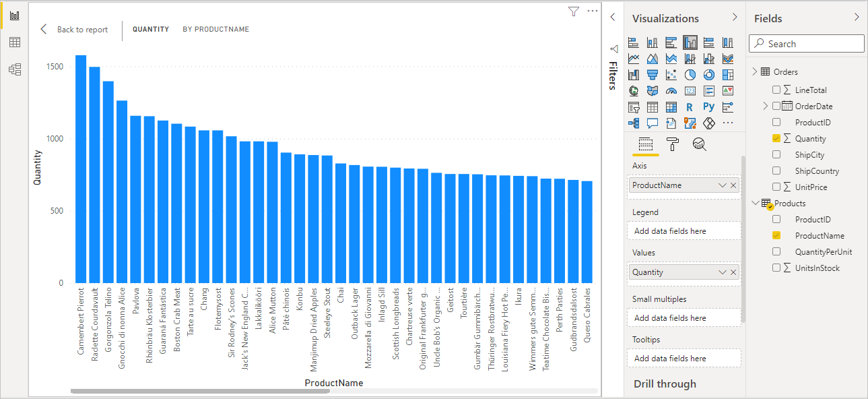This screenshot has height=399, width=868.
Task: Select the line chart visualization
Action: pos(633,58)
